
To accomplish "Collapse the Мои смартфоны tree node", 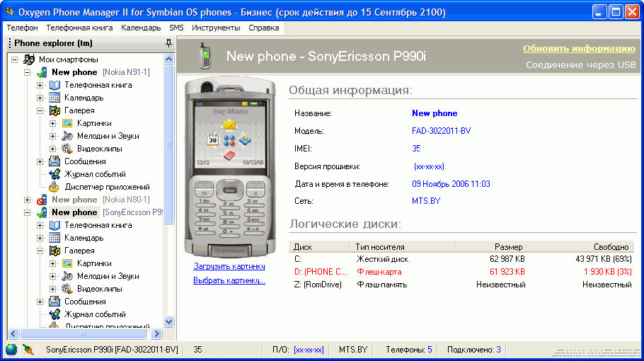I will [15, 60].
